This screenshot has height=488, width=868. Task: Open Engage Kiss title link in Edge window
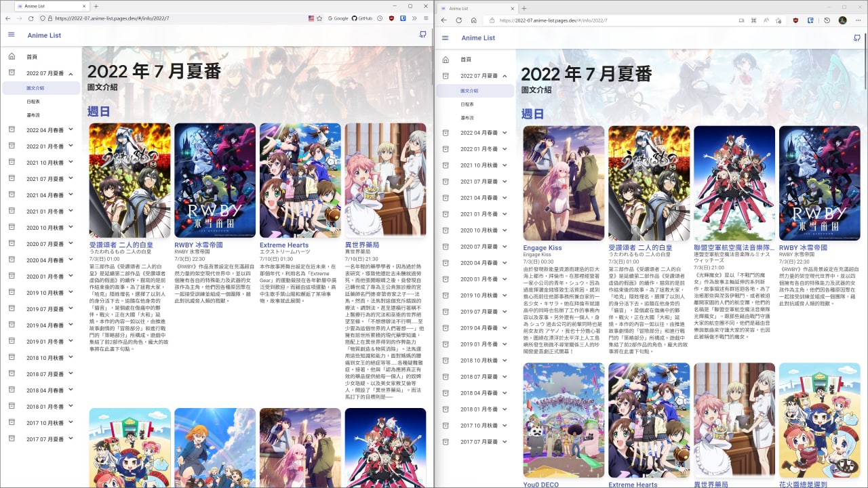click(x=542, y=248)
